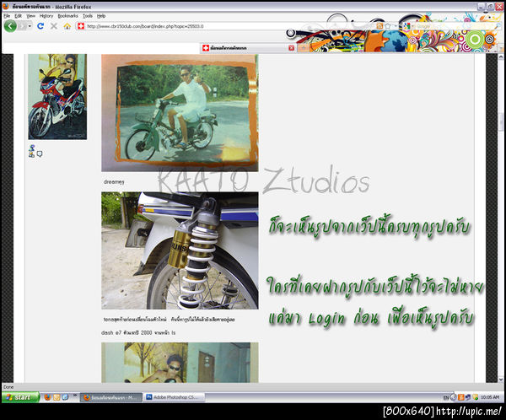Open the File menu
Viewport: 506px width, 420px height.
tap(7, 16)
